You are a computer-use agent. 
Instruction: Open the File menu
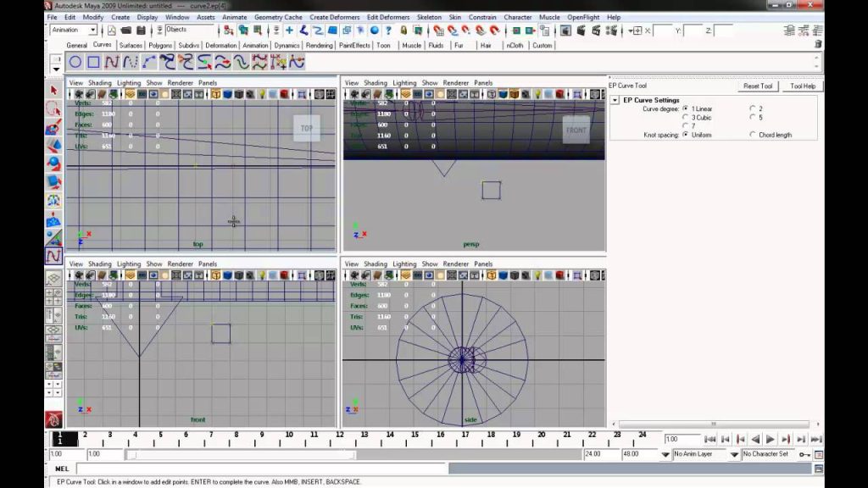[52, 17]
